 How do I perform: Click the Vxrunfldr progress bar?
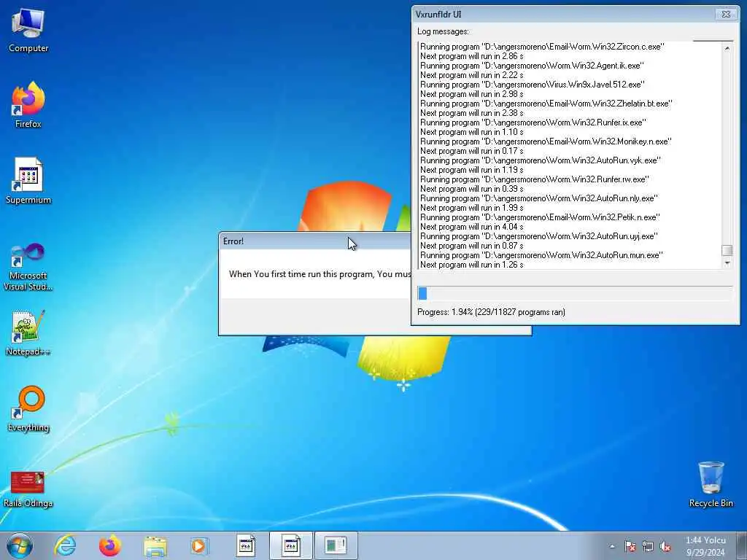[x=575, y=293]
